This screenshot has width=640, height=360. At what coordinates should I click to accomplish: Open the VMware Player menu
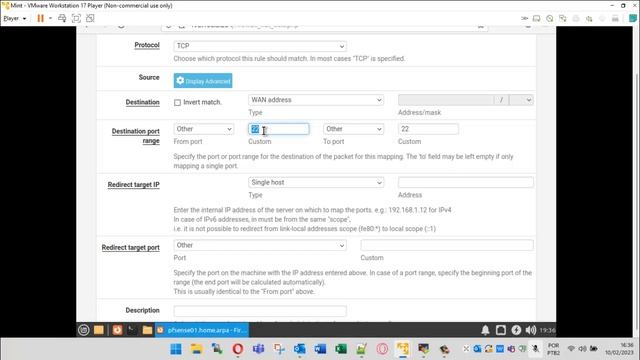point(14,18)
